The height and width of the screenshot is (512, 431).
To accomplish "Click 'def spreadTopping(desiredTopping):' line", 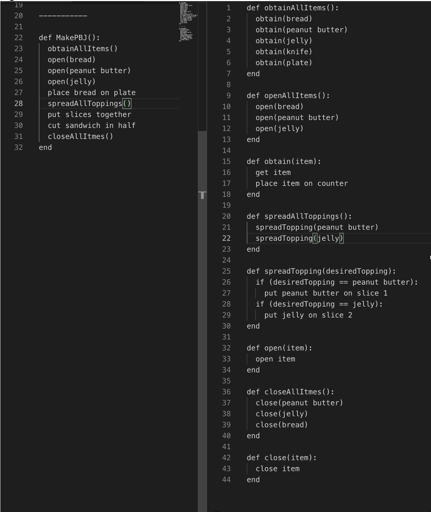I will (321, 271).
